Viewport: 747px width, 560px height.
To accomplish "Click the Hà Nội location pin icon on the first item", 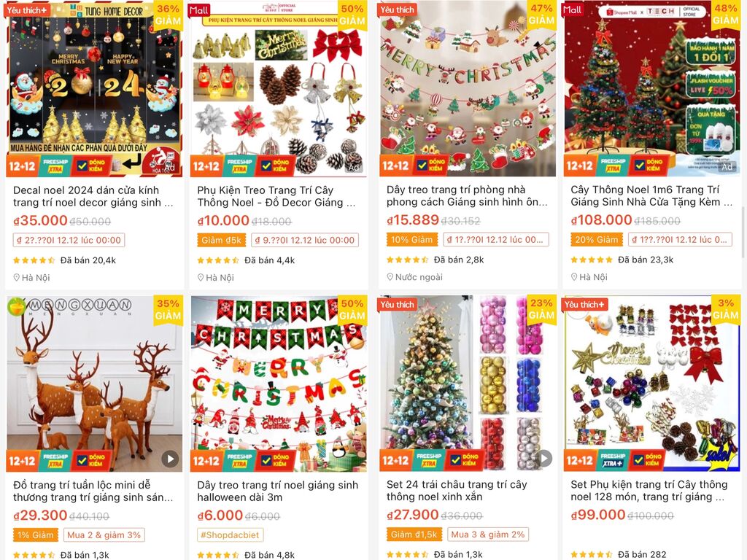I will coord(17,278).
